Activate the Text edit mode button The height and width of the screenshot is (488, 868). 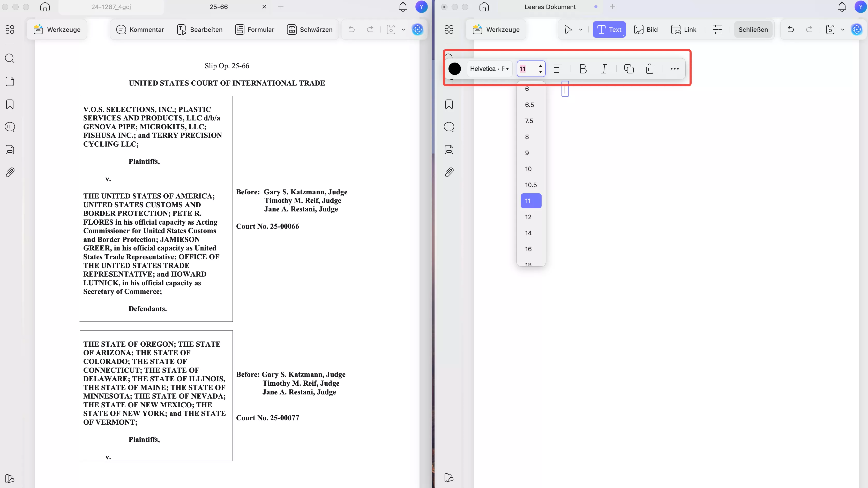point(609,30)
